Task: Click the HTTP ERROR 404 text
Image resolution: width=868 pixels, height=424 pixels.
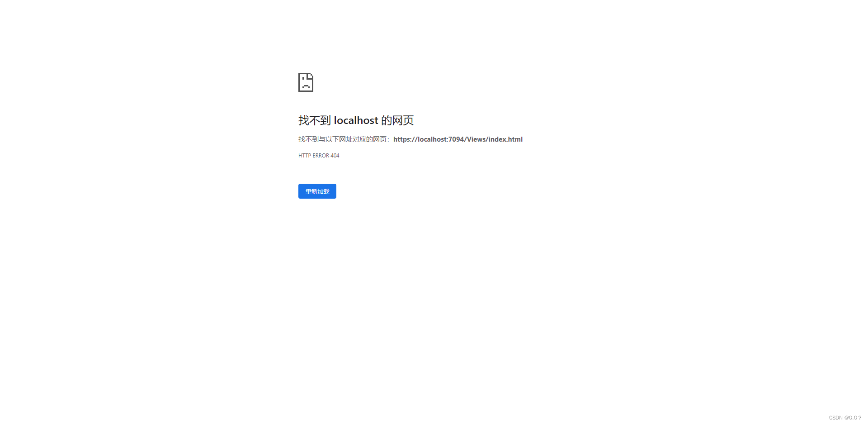Action: coord(319,156)
